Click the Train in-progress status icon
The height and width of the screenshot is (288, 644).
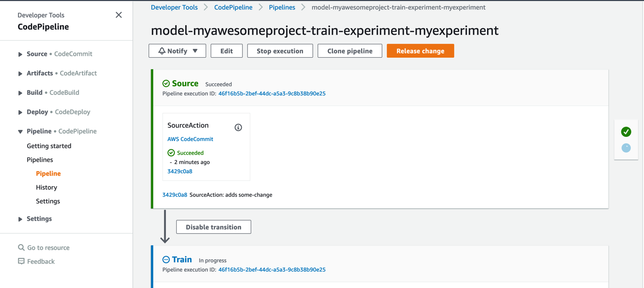(166, 260)
